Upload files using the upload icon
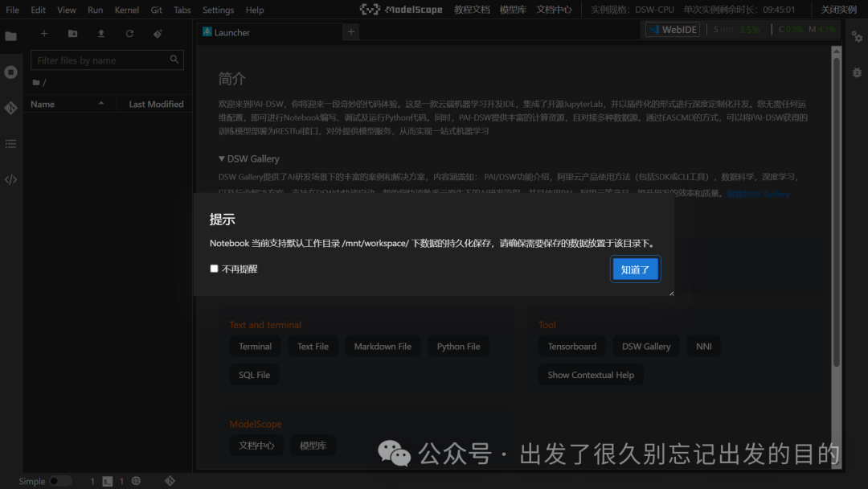 [x=100, y=33]
